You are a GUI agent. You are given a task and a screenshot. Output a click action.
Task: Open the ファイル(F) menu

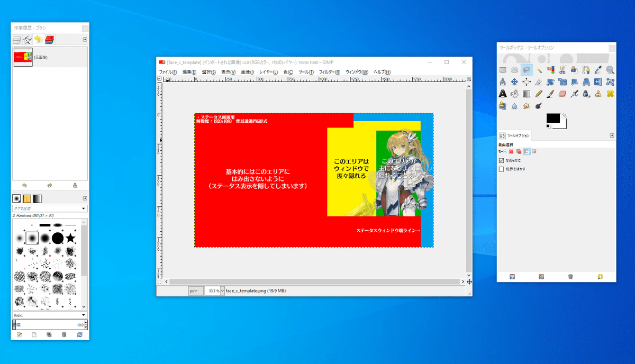168,72
